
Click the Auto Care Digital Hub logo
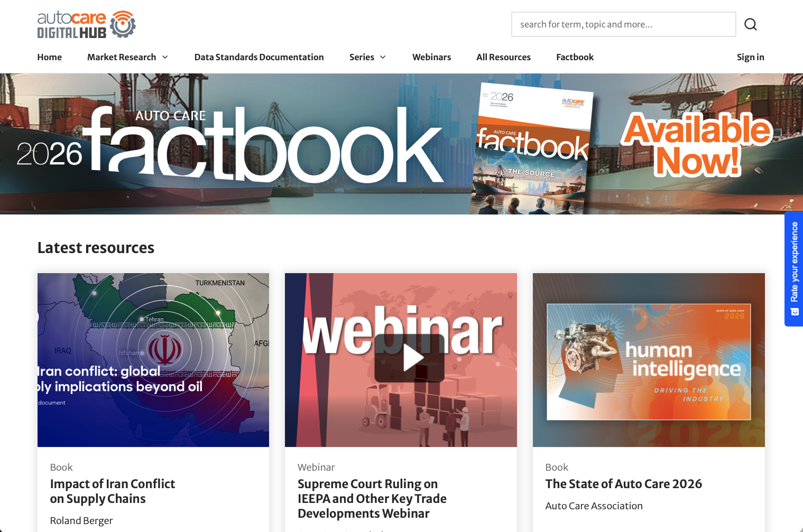[x=86, y=24]
